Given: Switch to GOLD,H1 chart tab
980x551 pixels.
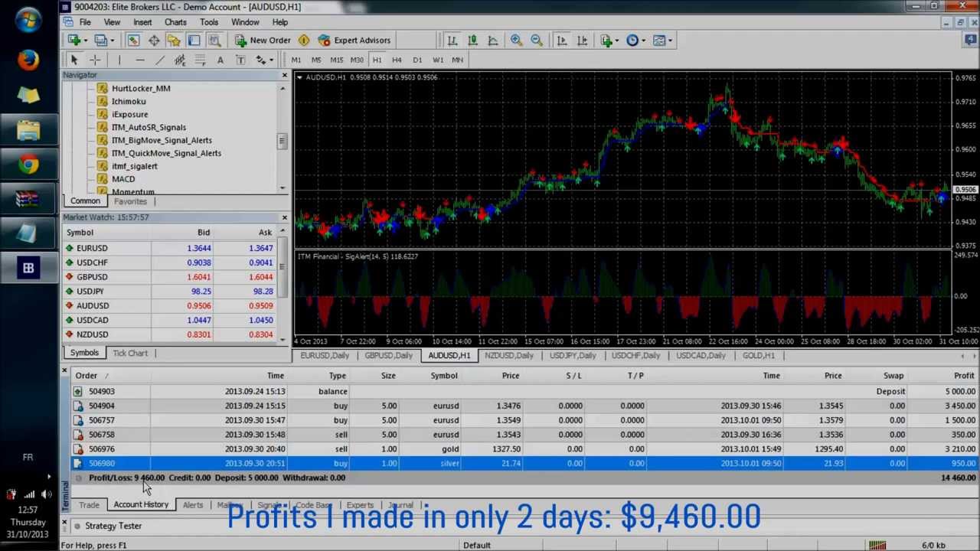Looking at the screenshot, I should pos(759,355).
